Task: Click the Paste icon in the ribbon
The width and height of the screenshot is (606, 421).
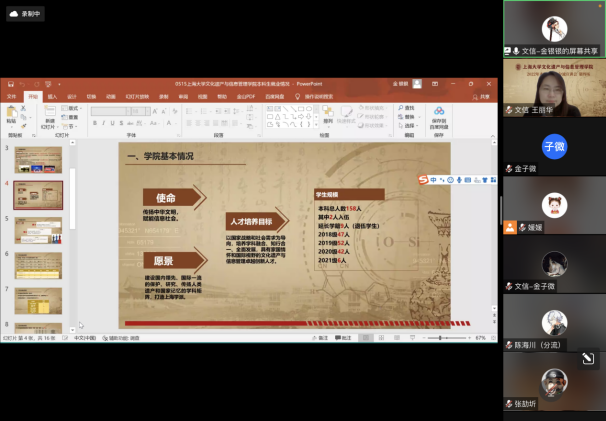Action: tap(11, 114)
